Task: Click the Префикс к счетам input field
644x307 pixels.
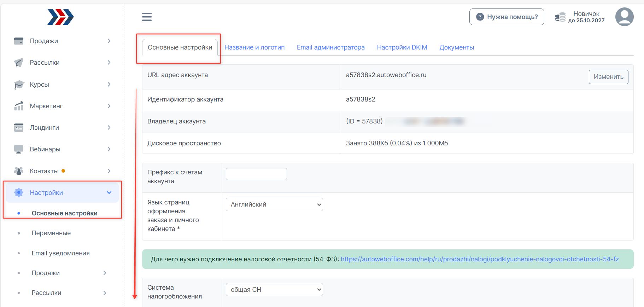Action: pos(256,174)
